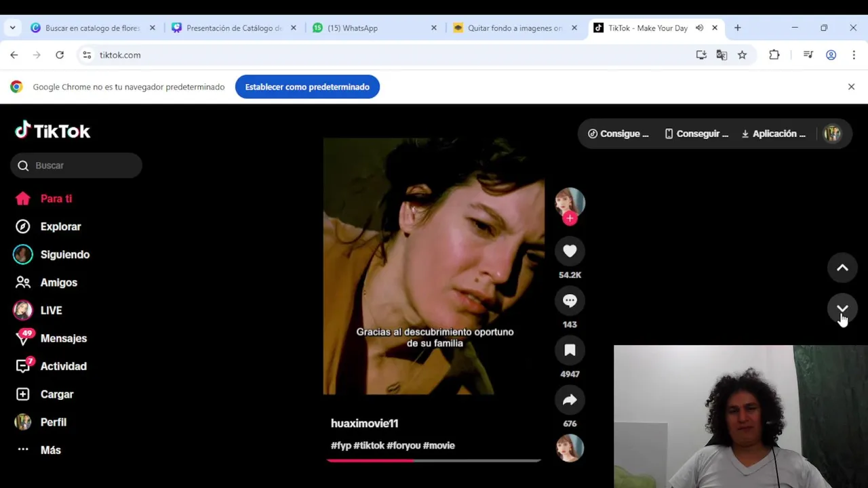868x488 pixels.
Task: Open the #movie hashtag
Action: click(x=439, y=445)
